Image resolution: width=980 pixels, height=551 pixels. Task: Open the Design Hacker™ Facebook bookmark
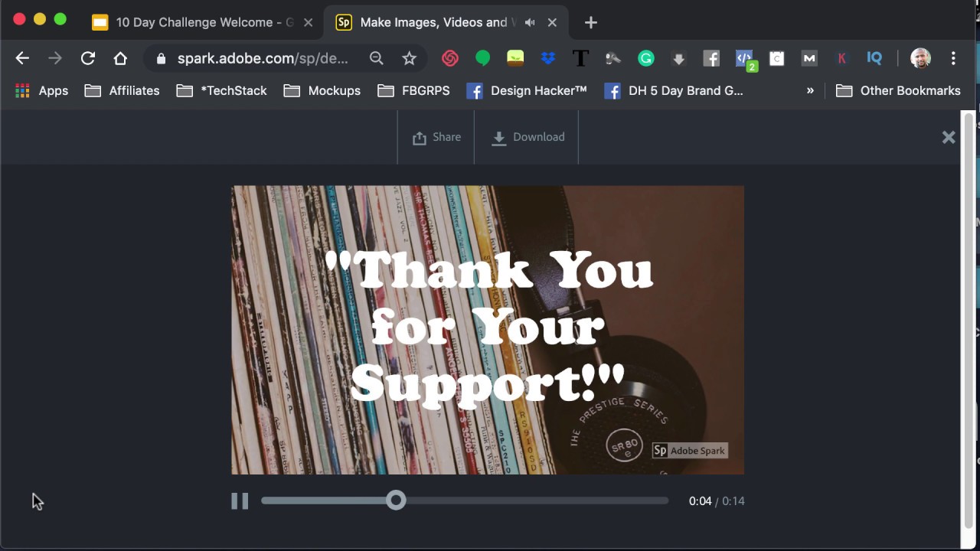[527, 90]
